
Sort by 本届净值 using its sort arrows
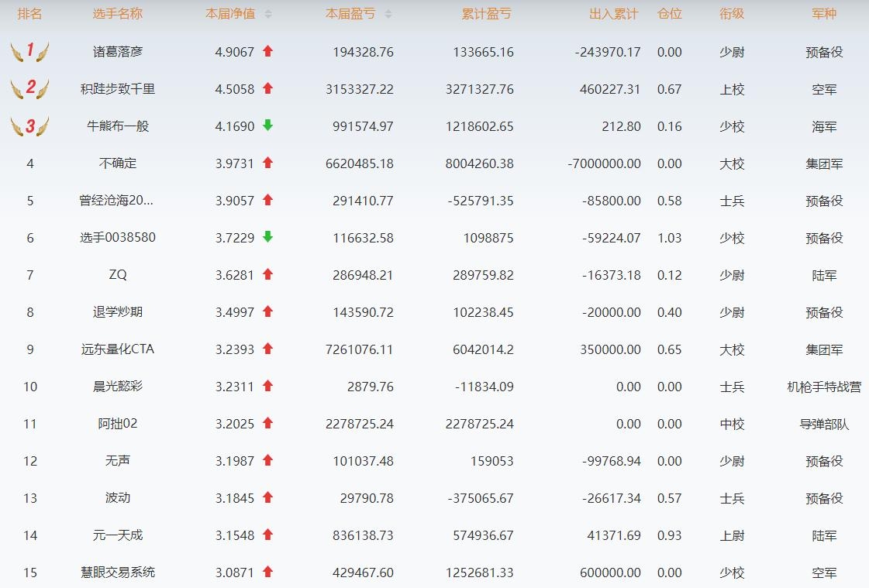pyautogui.click(x=268, y=14)
